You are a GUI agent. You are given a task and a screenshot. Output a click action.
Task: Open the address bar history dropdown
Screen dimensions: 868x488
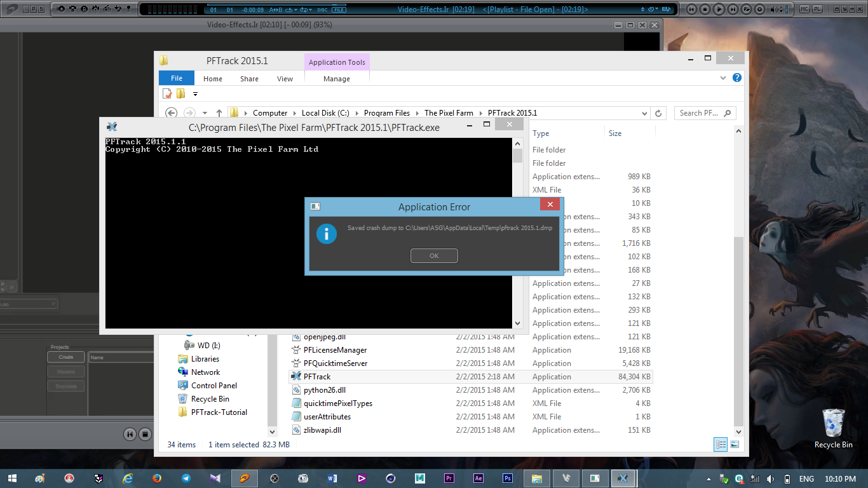pyautogui.click(x=645, y=113)
